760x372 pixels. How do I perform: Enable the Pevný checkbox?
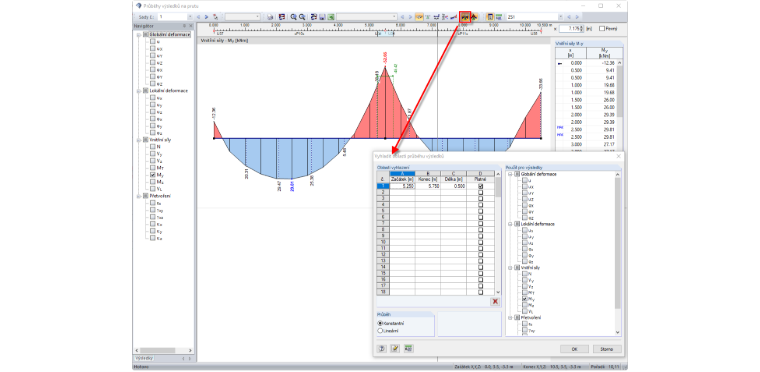coord(602,29)
